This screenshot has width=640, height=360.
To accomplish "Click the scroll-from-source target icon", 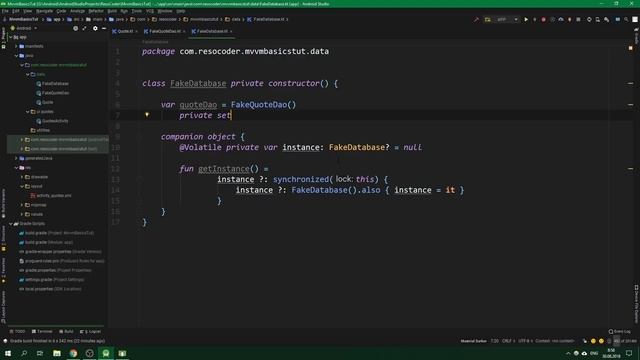I will coord(76,28).
